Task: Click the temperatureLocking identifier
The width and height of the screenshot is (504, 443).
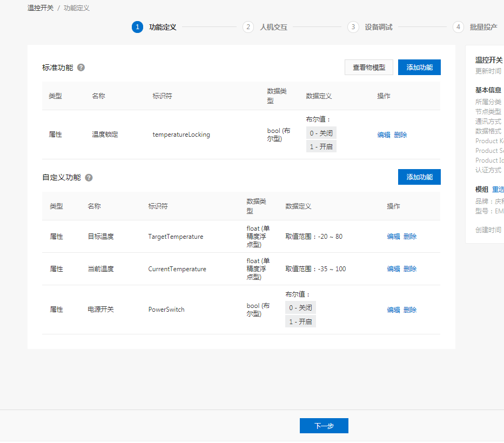Action: (182, 135)
